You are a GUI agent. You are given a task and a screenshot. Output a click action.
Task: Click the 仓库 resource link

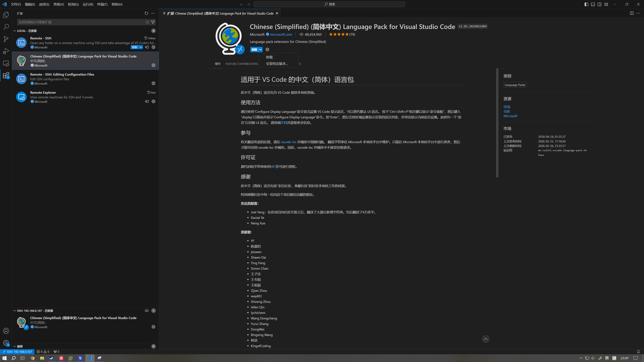(507, 111)
